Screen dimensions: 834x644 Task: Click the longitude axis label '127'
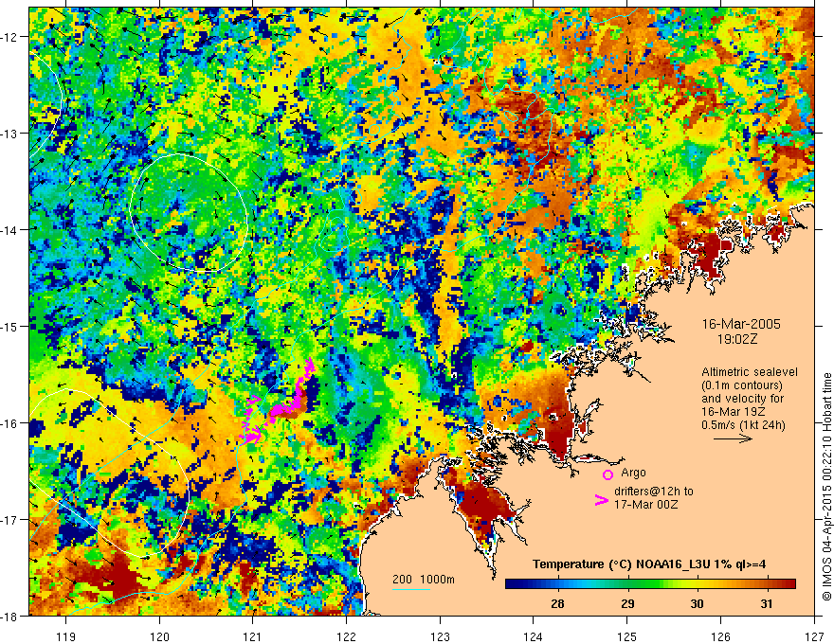814,636
